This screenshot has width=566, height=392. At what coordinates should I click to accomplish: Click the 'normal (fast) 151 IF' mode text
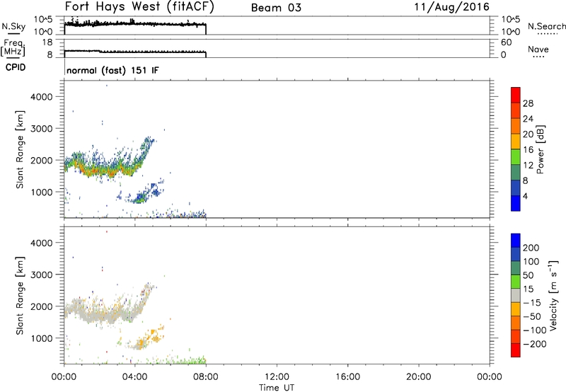[112, 70]
